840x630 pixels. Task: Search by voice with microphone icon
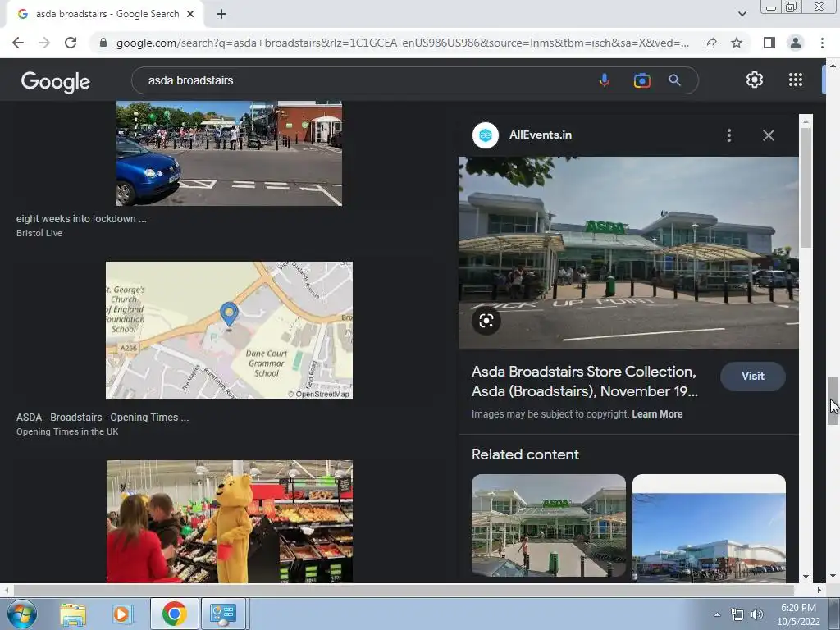(605, 80)
